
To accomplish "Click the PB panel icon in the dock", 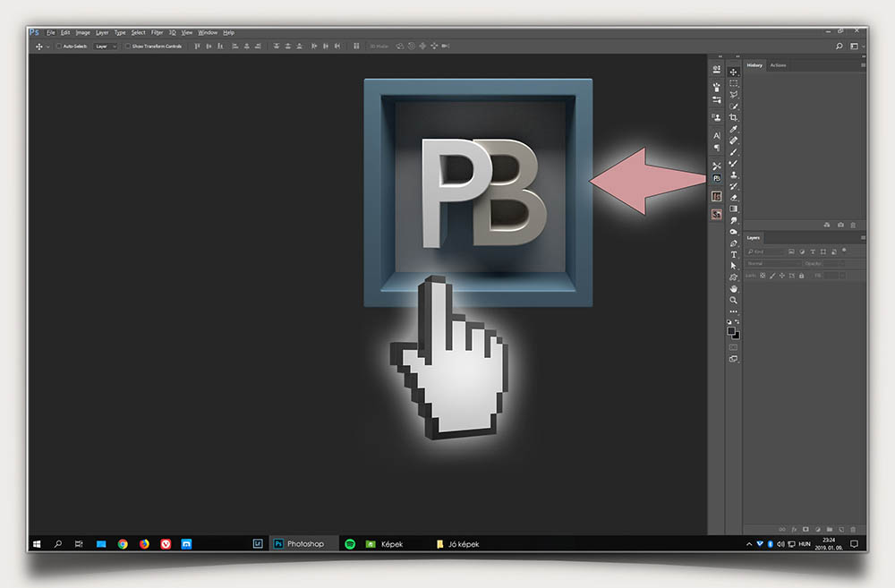I will [717, 179].
